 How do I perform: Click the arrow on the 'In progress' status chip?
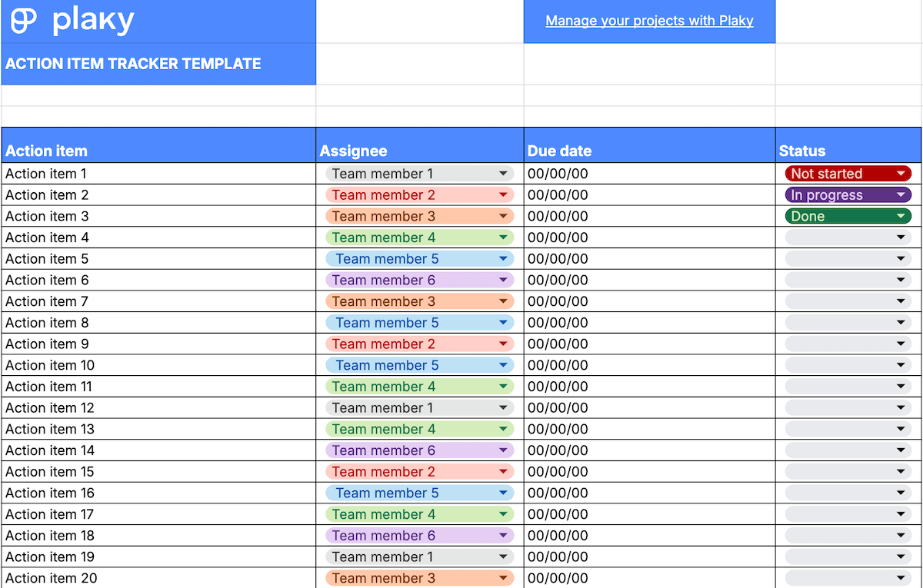coord(901,195)
